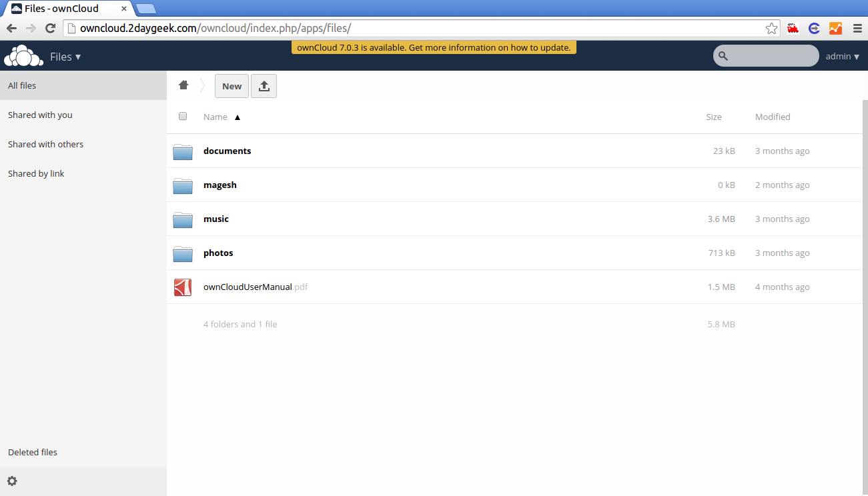Click the documents folder icon
The width and height of the screenshot is (868, 496).
tap(182, 151)
